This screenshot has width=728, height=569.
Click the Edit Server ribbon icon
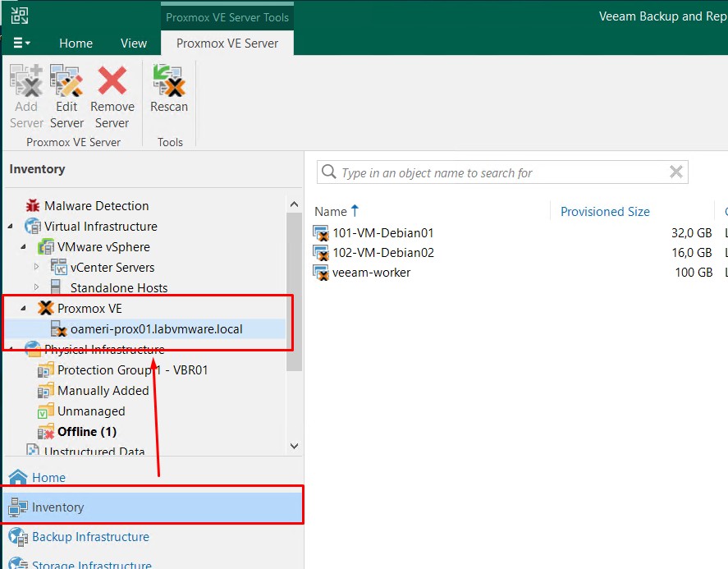(66, 82)
